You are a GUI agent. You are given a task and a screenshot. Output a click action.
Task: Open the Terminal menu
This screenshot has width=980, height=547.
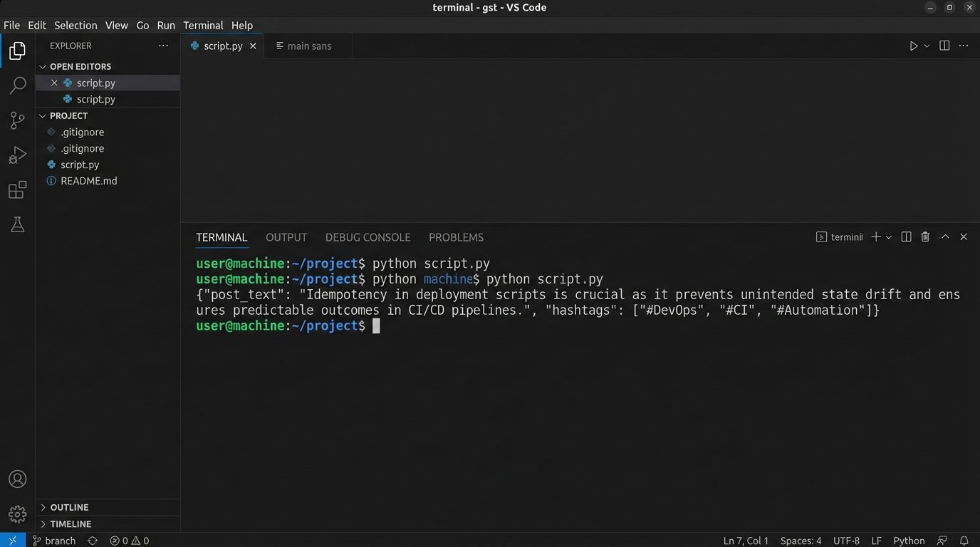(x=203, y=25)
